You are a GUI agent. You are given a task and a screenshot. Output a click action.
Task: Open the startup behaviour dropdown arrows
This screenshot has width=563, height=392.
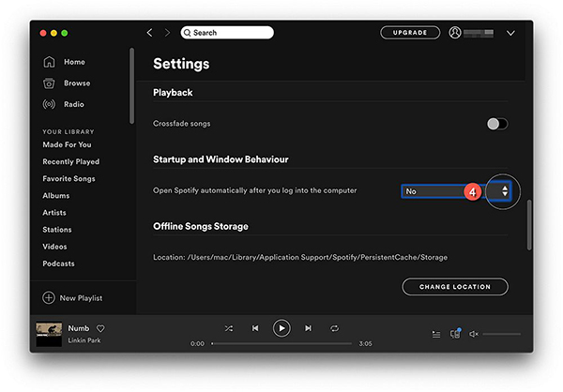tap(505, 191)
